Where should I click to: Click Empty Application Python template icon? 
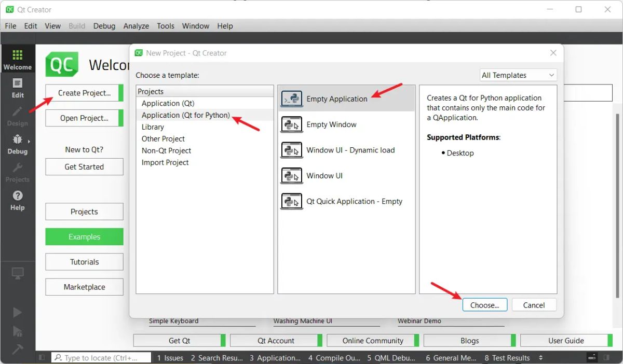[292, 99]
